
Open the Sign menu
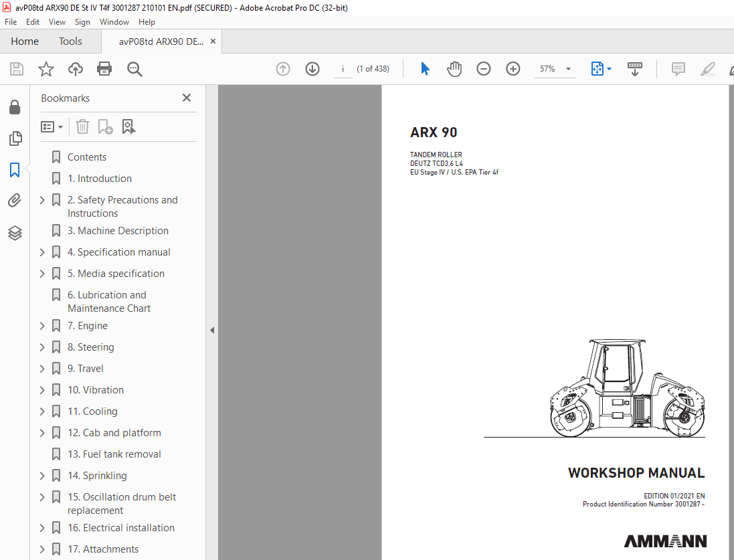click(82, 22)
